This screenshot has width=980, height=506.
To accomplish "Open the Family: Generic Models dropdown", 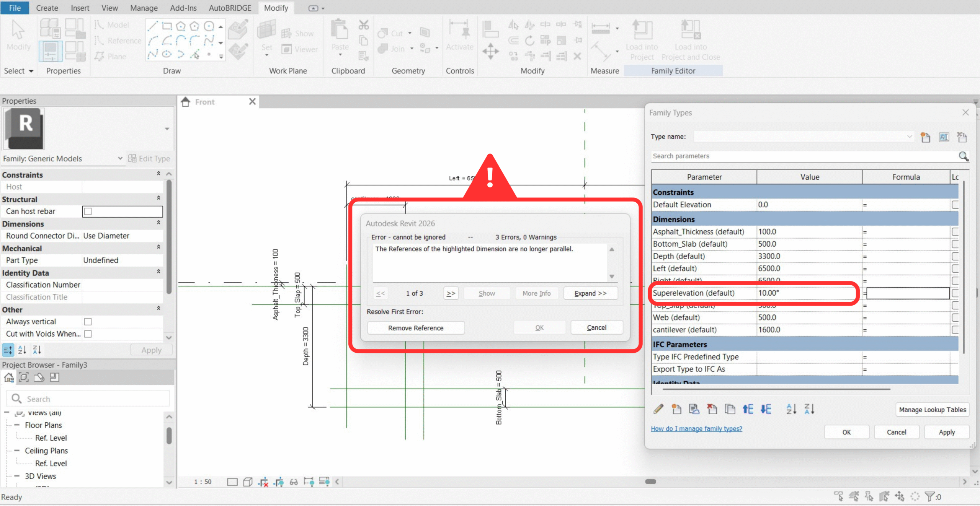I will tap(120, 158).
